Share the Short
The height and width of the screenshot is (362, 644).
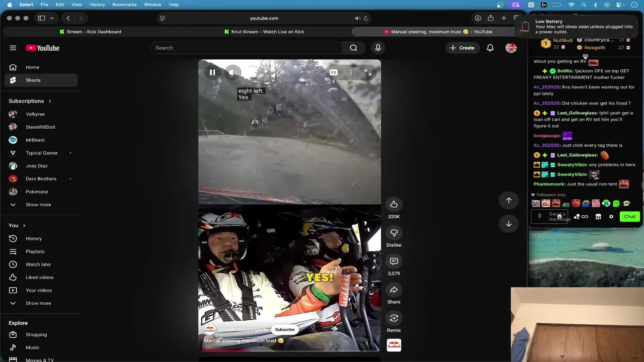pos(394,290)
